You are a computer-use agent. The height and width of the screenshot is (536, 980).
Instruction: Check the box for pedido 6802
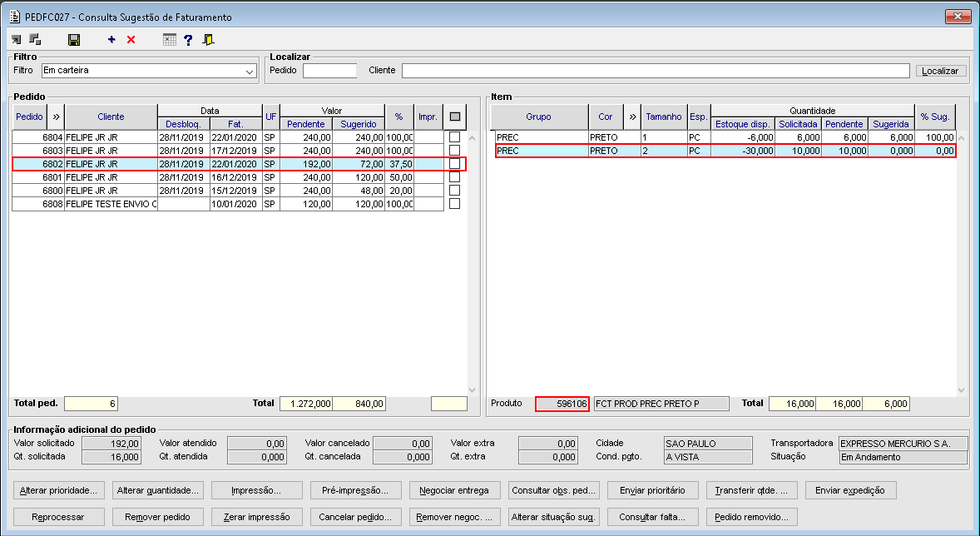pyautogui.click(x=455, y=164)
